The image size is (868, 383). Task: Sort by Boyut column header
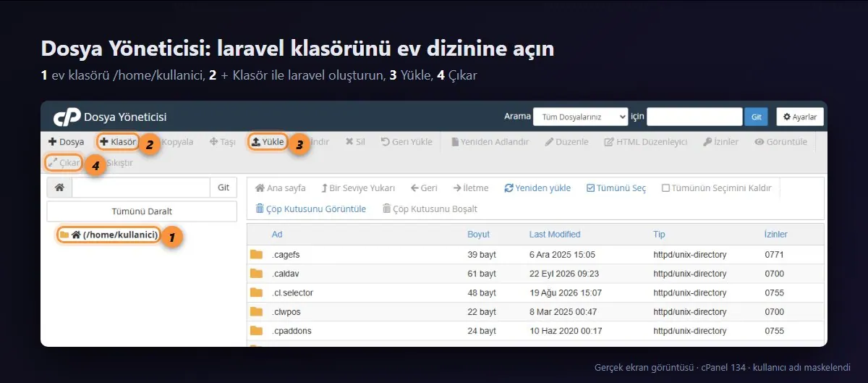coord(478,234)
